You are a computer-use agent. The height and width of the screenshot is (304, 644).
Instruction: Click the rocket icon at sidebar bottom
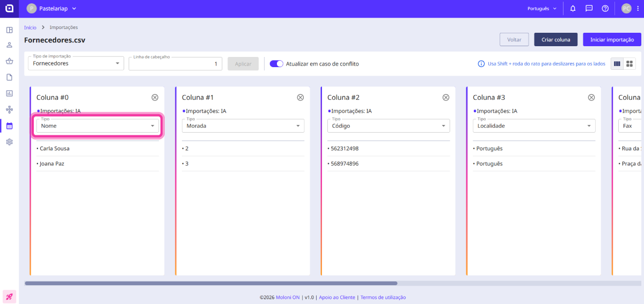(x=9, y=296)
